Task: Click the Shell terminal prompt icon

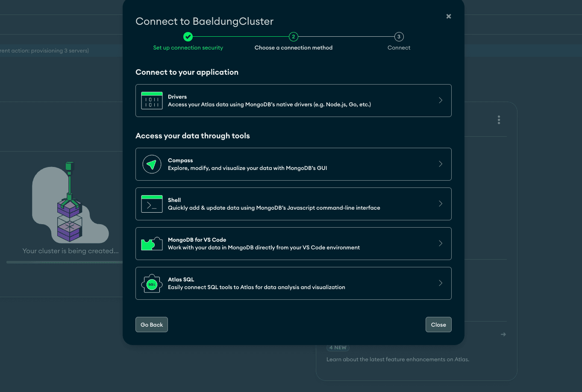Action: click(x=152, y=204)
